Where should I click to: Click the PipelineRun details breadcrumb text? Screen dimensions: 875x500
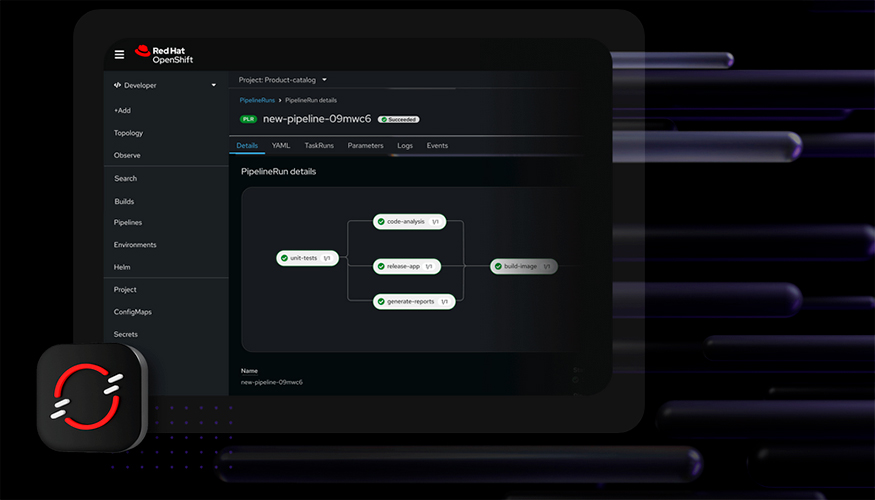311,100
